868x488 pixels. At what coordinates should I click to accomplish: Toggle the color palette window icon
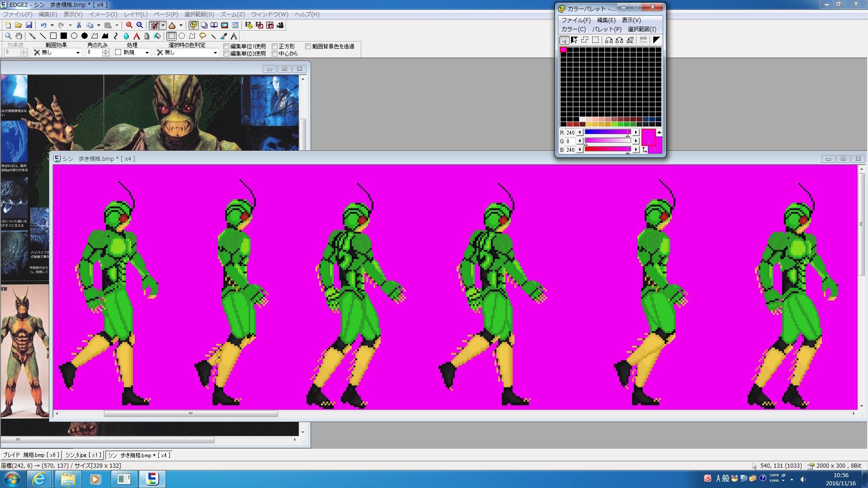193,25
